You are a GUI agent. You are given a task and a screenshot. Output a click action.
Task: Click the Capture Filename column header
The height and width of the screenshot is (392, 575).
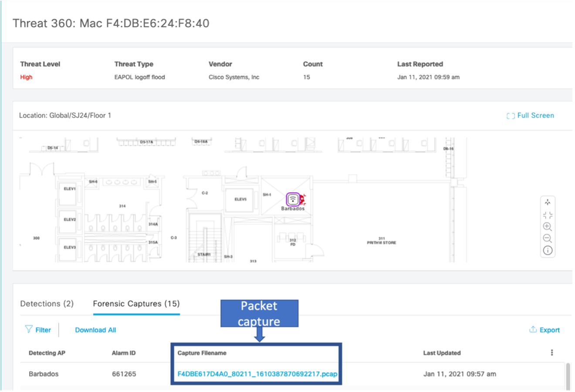point(202,353)
